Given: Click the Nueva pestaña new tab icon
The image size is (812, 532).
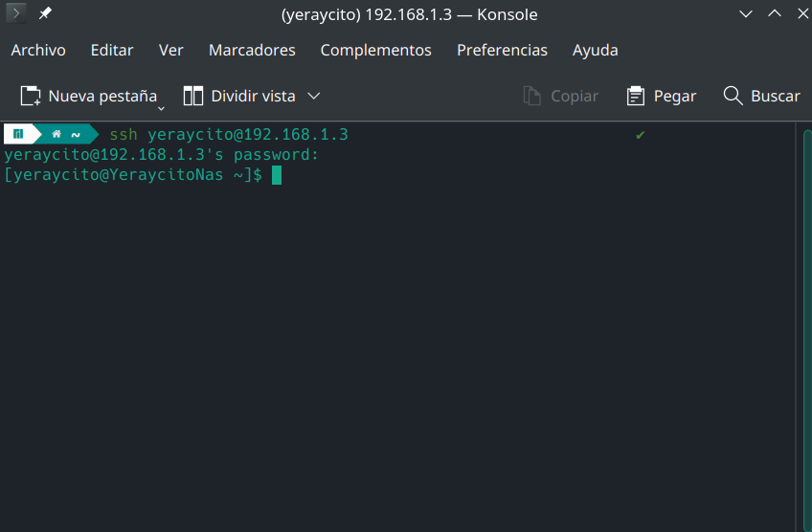Looking at the screenshot, I should pyautogui.click(x=31, y=97).
